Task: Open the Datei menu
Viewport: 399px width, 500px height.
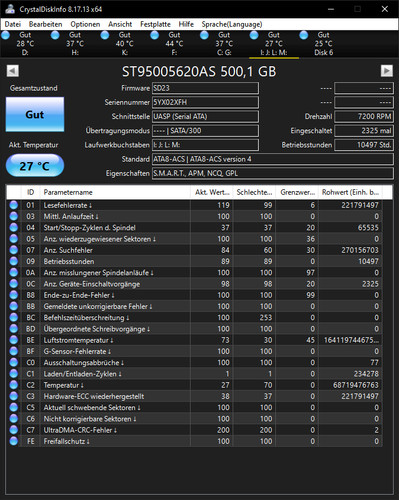Action: [13, 24]
